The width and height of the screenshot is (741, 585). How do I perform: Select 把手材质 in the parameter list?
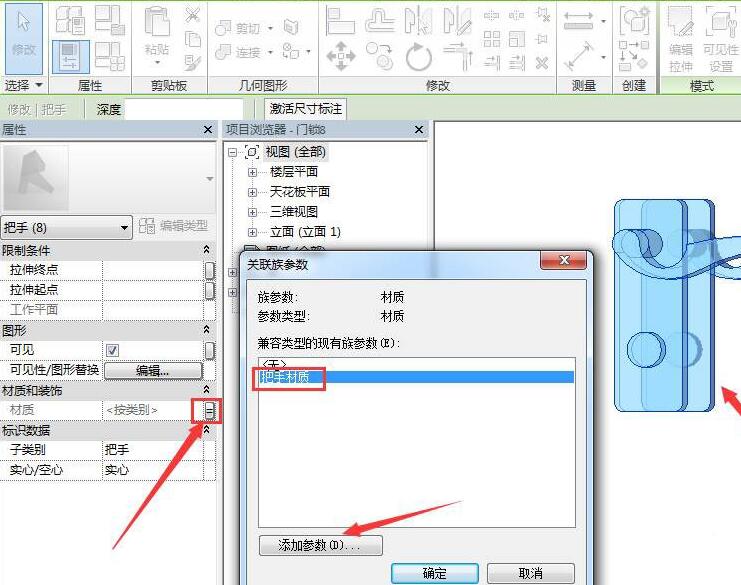(416, 377)
